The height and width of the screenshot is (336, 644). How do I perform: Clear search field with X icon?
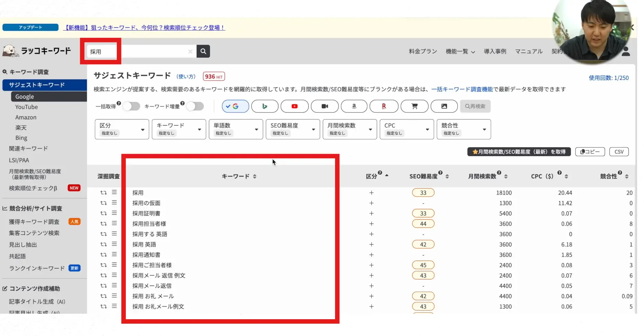[x=190, y=51]
